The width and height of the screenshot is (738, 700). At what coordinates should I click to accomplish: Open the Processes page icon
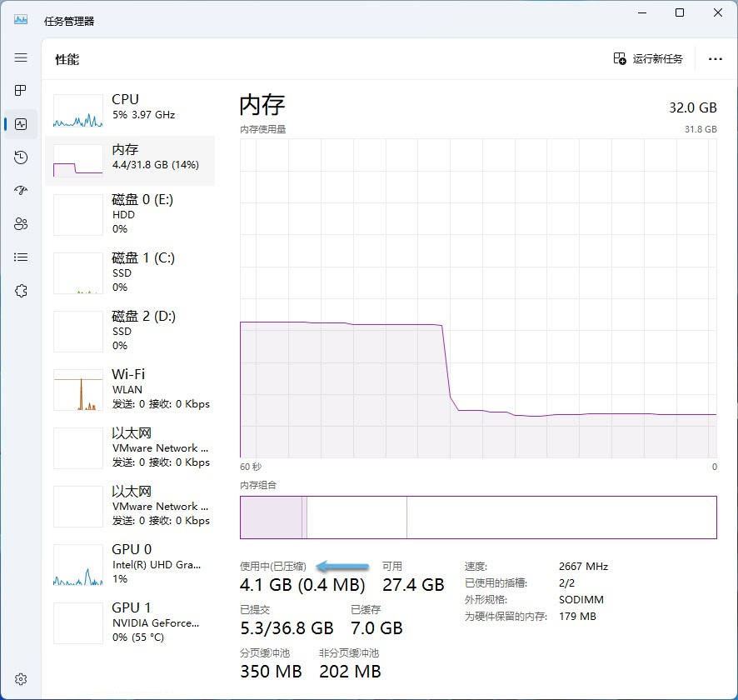(21, 91)
